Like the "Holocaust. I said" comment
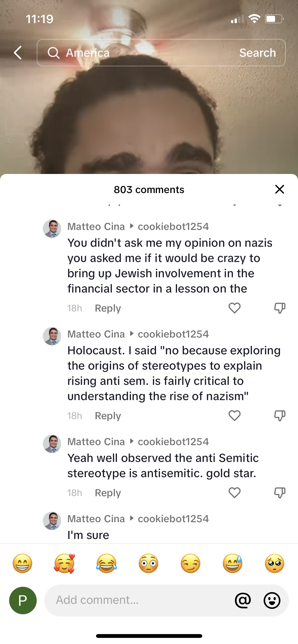 click(x=234, y=416)
